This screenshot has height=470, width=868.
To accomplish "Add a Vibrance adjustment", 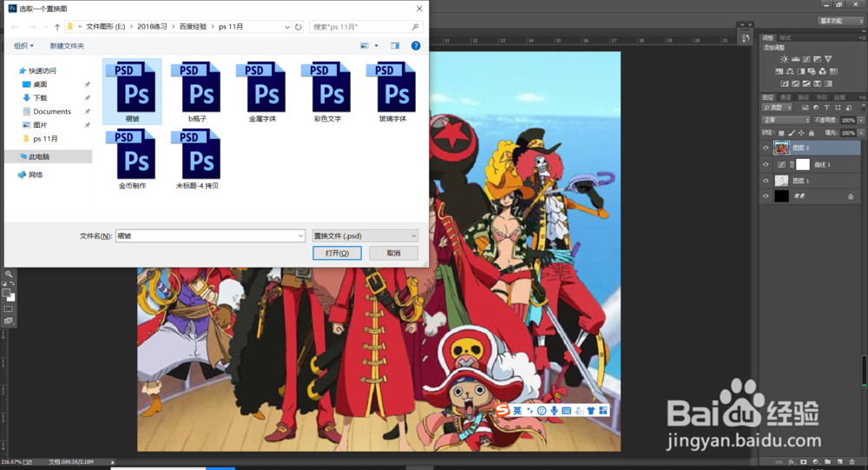I will click(x=828, y=59).
